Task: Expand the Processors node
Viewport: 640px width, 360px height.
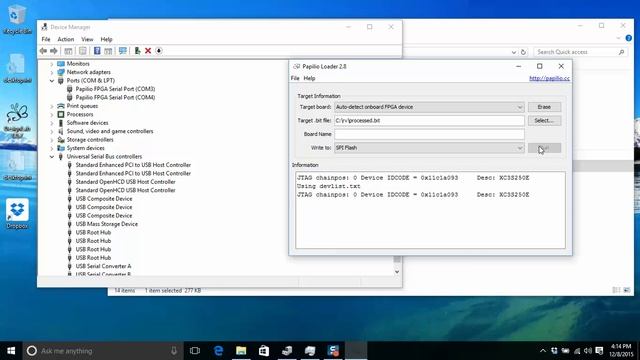Action: (x=52, y=115)
